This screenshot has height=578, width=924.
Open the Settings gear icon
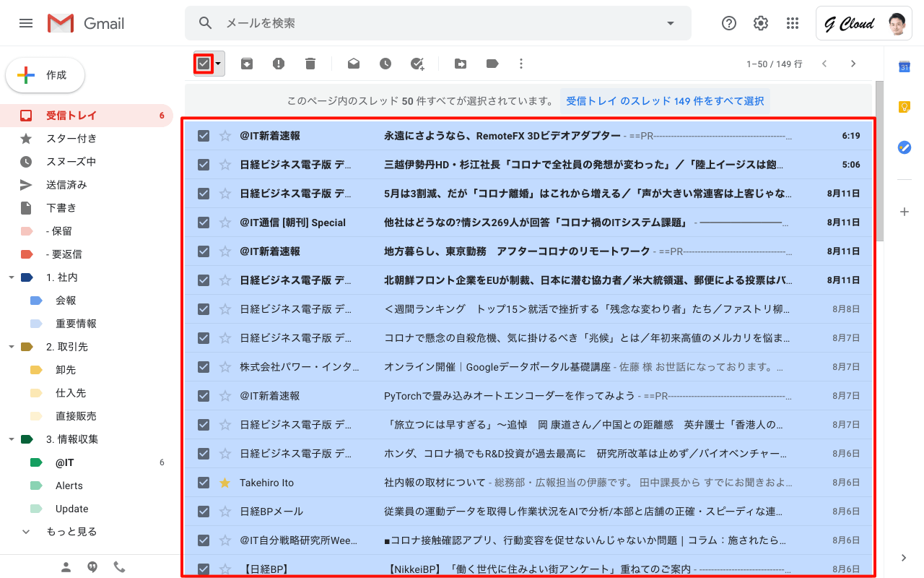761,23
